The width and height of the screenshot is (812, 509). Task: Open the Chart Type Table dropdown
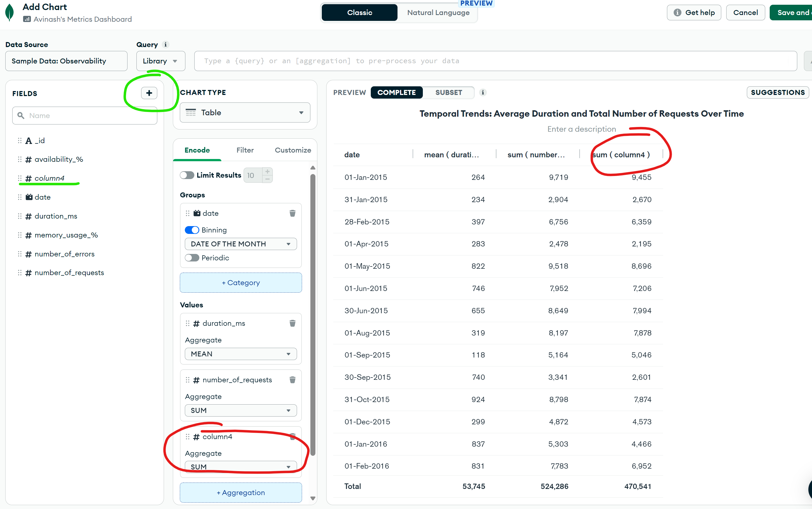click(245, 113)
